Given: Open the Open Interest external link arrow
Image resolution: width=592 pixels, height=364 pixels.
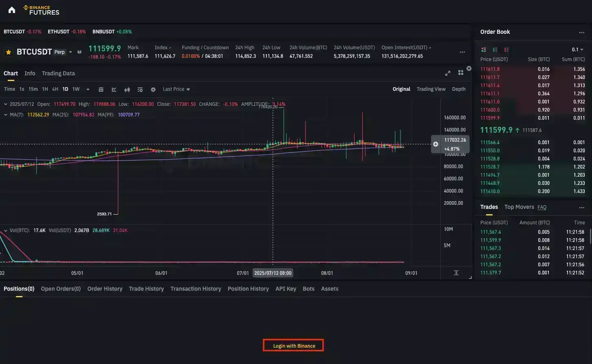Looking at the screenshot, I should point(430,48).
